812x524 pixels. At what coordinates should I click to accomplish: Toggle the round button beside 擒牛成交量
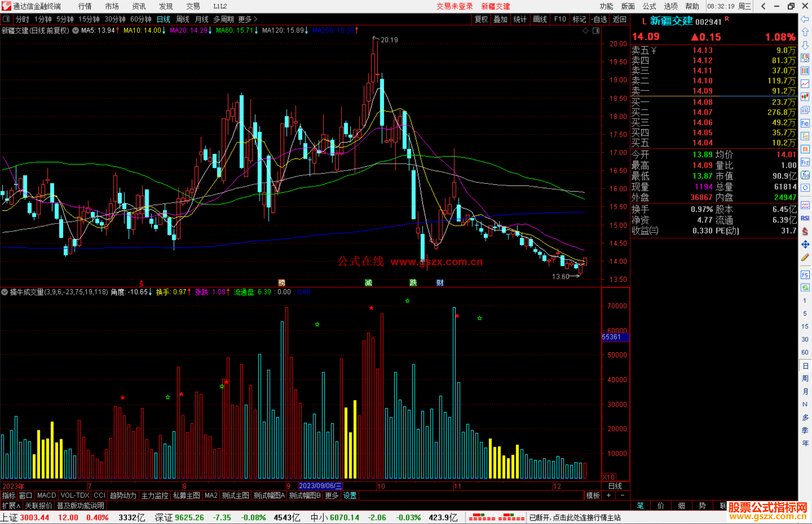pyautogui.click(x=5, y=292)
